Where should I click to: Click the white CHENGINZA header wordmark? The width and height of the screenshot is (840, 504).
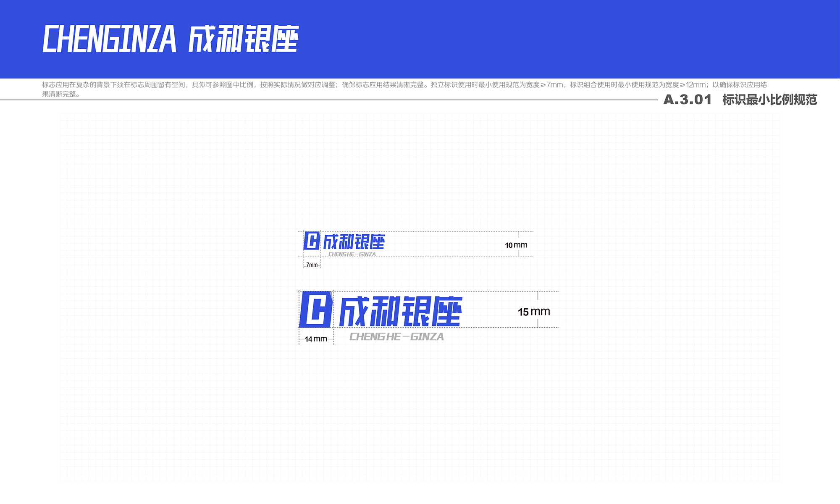109,39
